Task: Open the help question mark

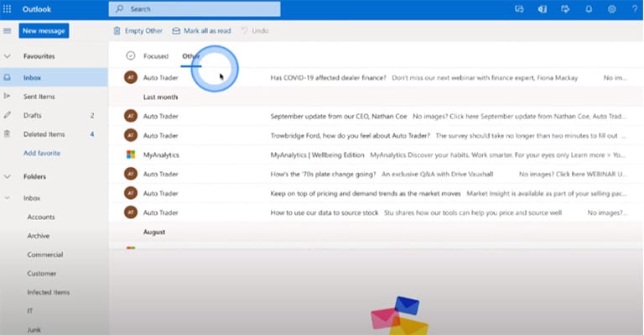Action: coord(635,9)
